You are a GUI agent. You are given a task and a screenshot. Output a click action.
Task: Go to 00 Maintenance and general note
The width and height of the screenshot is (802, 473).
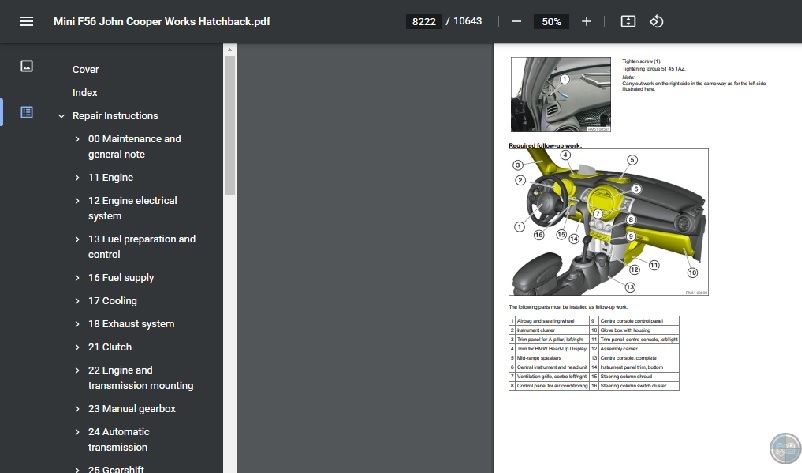[x=135, y=146]
